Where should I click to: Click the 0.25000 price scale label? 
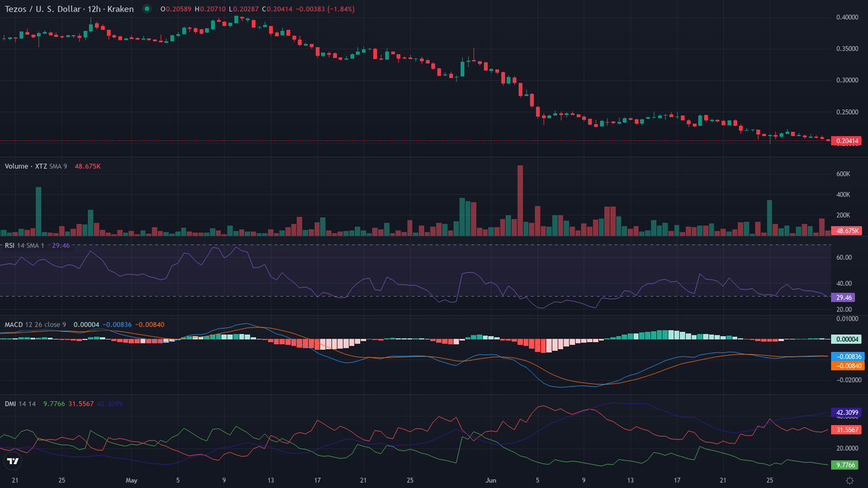(x=847, y=112)
